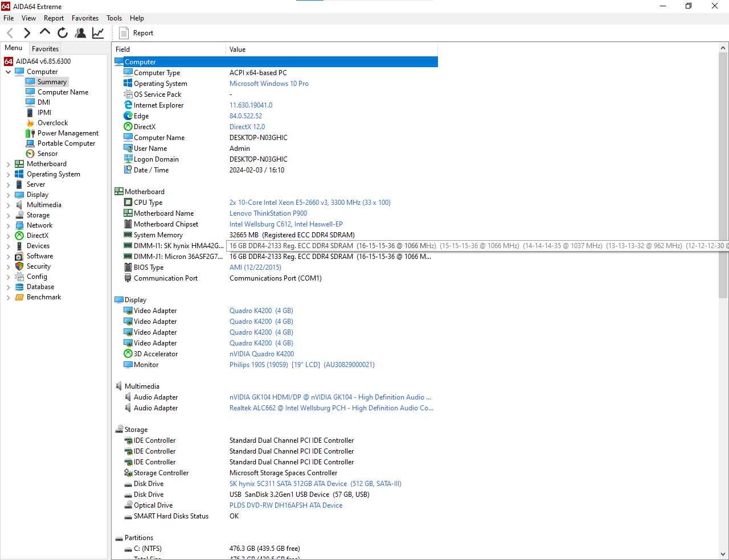
Task: Go up one level with Up arrow
Action: click(x=45, y=32)
